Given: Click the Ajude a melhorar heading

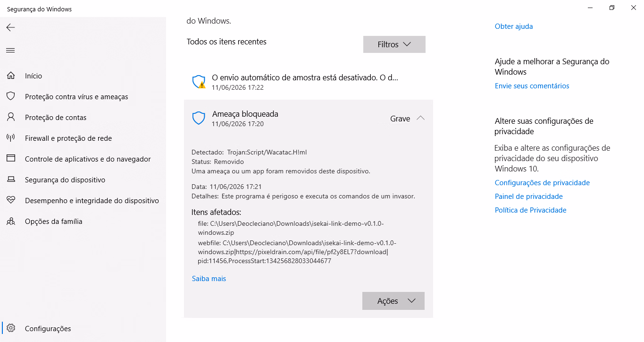Looking at the screenshot, I should pyautogui.click(x=552, y=67).
